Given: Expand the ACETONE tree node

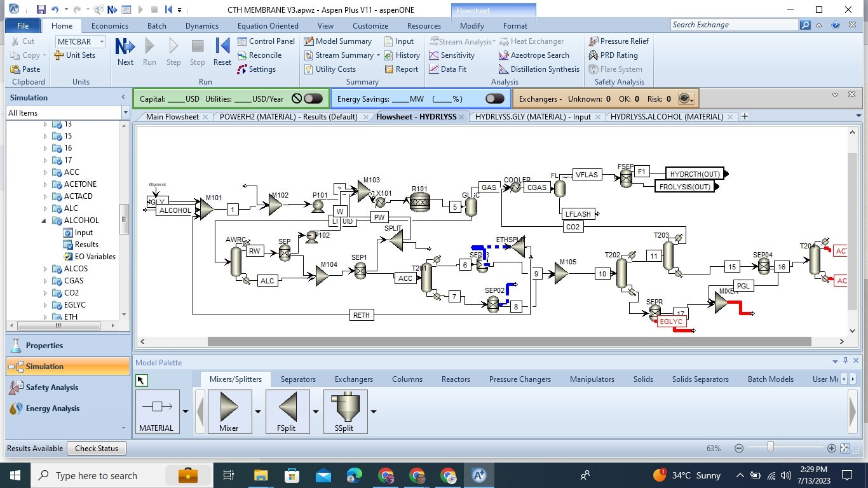Looking at the screenshot, I should pos(45,184).
